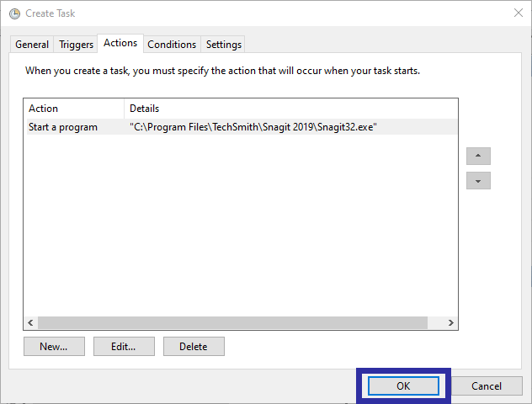Click the horizontal scrollbar thumb
This screenshot has height=404, width=532.
(x=232, y=322)
